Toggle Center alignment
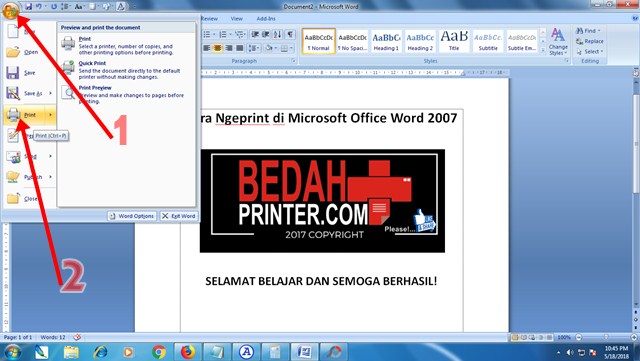 click(x=218, y=49)
